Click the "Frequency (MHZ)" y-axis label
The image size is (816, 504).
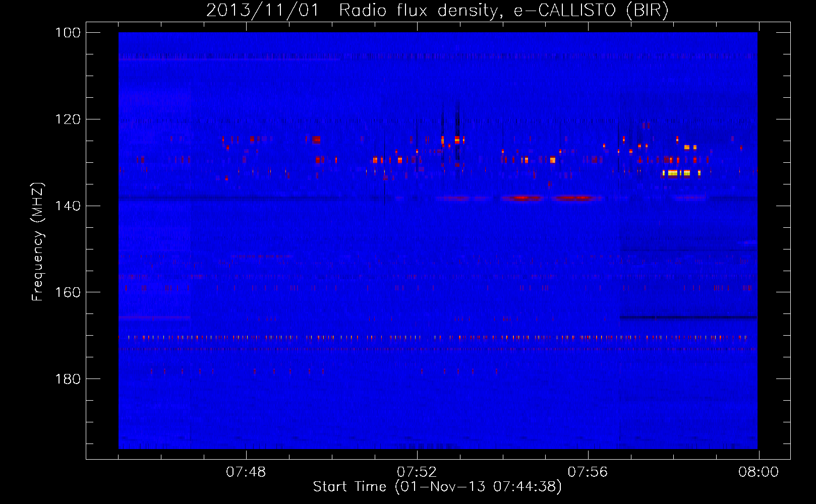pos(38,242)
